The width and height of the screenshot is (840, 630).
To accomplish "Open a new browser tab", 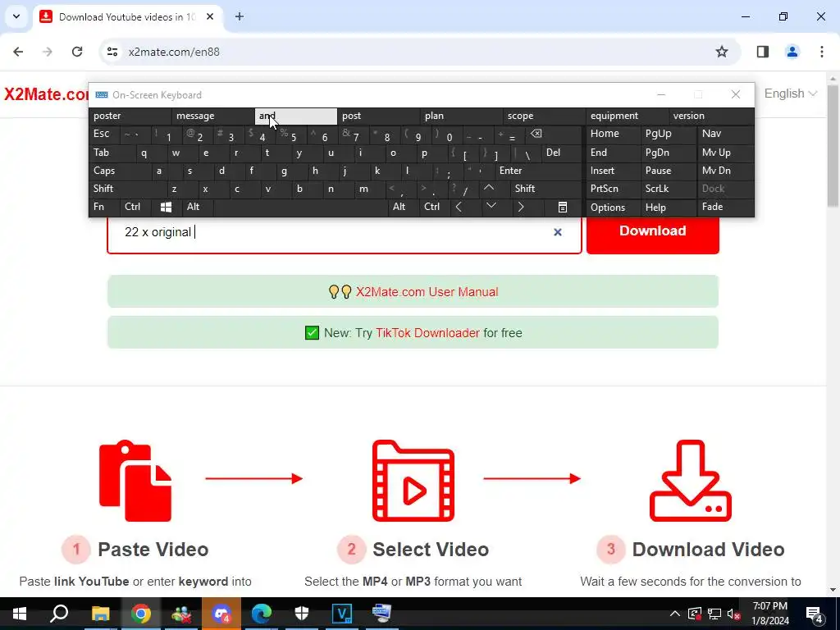I will (240, 16).
